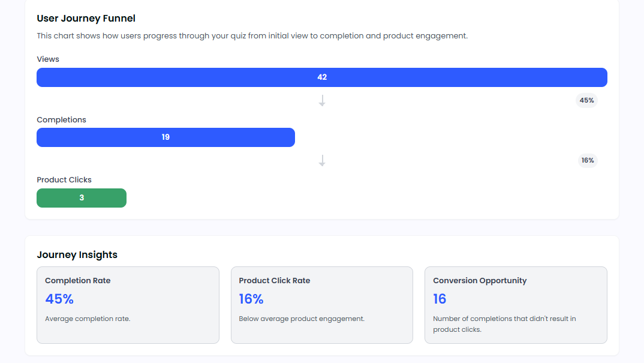The image size is (644, 363).
Task: Click the large 45% Completion Rate value
Action: tap(59, 299)
